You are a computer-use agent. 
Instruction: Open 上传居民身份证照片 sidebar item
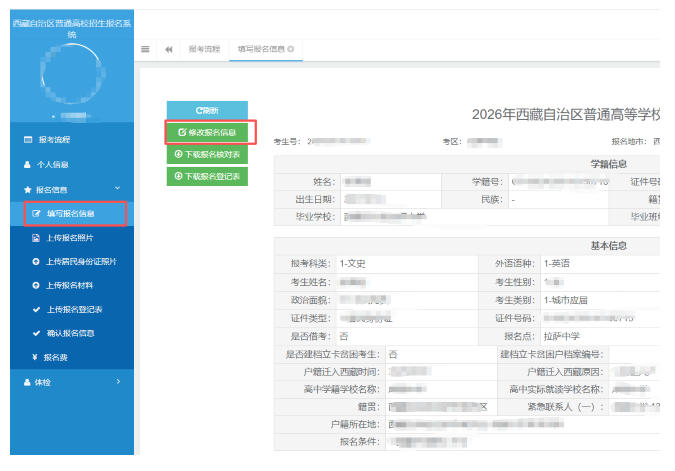click(72, 261)
